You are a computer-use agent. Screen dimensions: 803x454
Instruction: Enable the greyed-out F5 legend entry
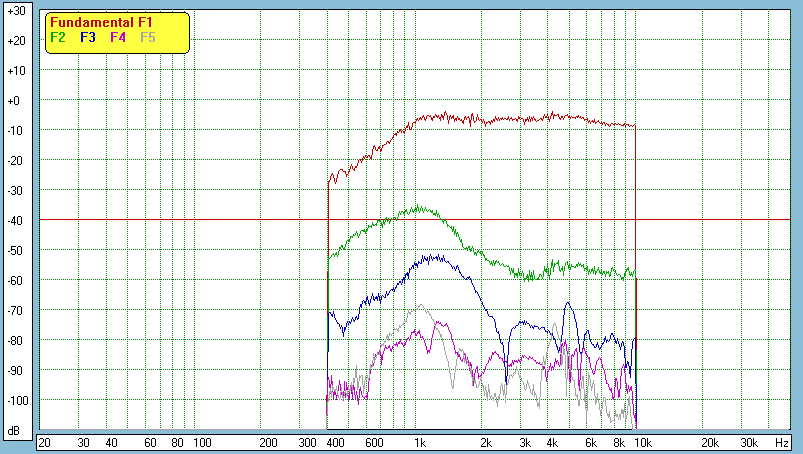tap(148, 37)
